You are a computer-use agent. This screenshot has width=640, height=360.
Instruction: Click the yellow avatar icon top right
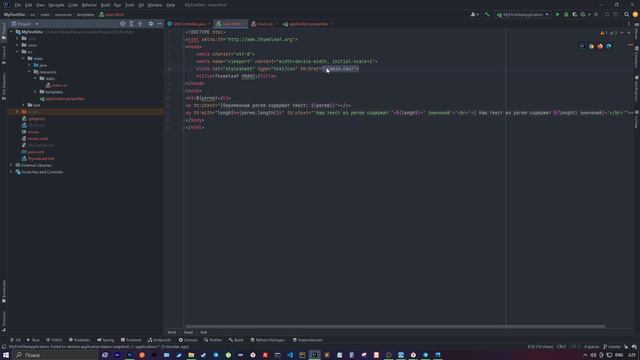(x=635, y=14)
